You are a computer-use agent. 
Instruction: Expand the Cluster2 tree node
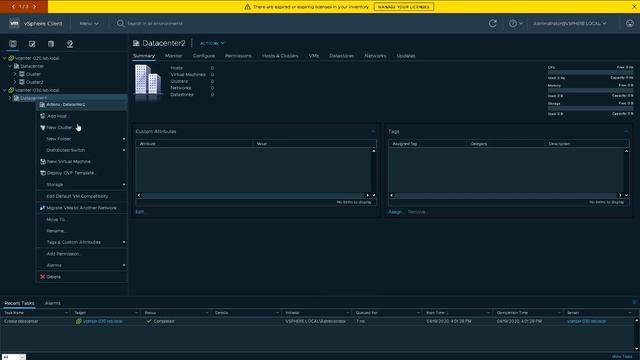[15, 82]
